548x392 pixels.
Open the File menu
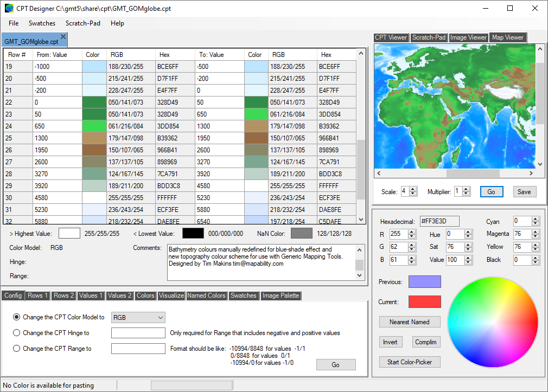point(14,23)
